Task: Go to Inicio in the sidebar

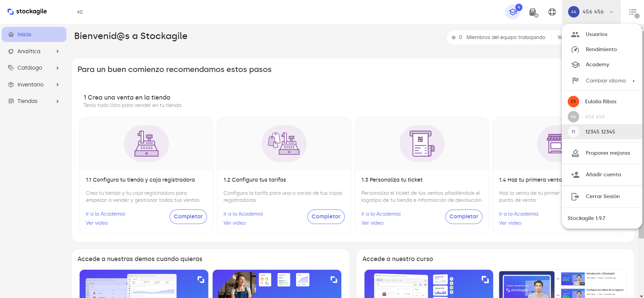Action: 34,34
